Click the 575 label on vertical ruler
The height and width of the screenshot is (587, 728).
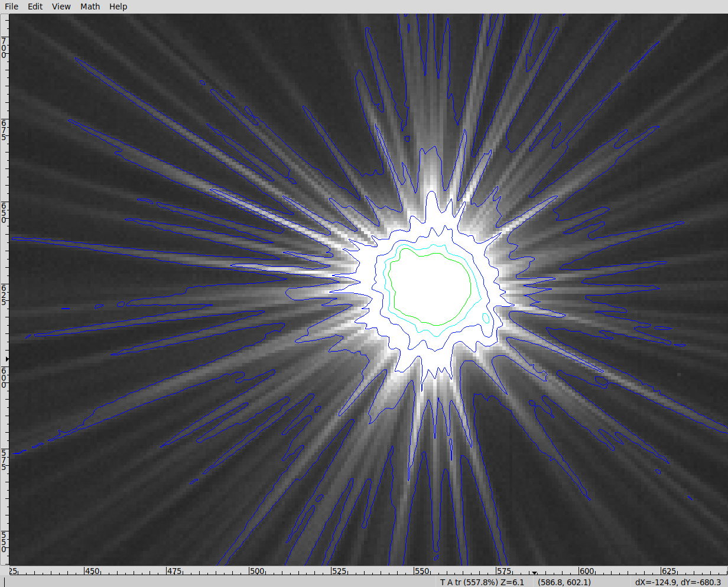tap(4, 459)
